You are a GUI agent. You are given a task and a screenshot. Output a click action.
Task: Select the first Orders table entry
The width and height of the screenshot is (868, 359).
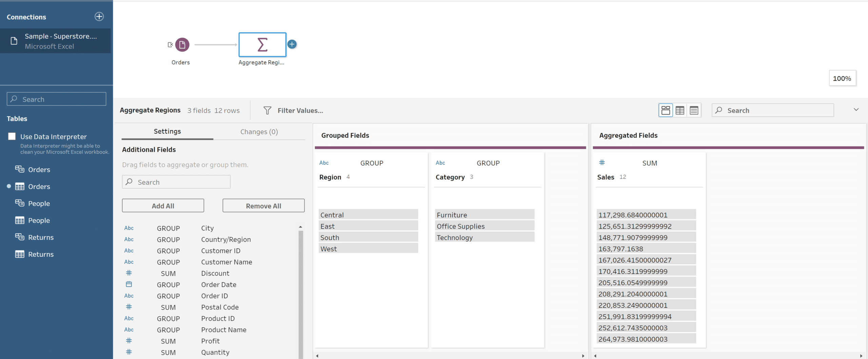pos(39,169)
